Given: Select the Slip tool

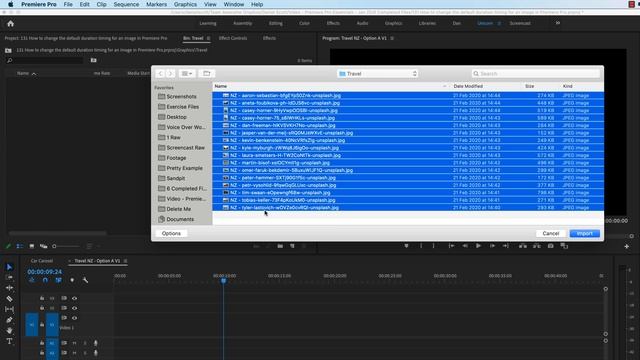Looking at the screenshot, I should (9, 309).
